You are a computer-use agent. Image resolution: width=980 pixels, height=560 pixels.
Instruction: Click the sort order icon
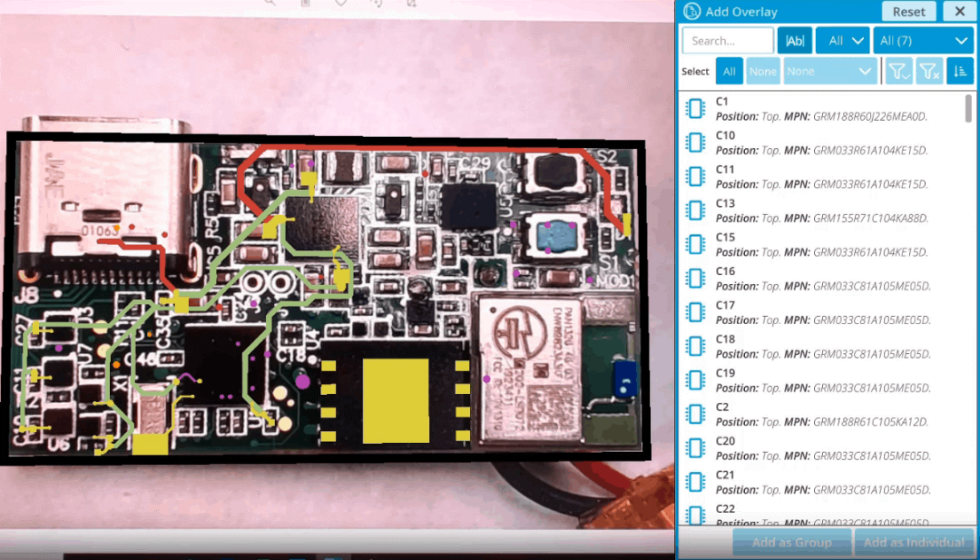point(960,72)
